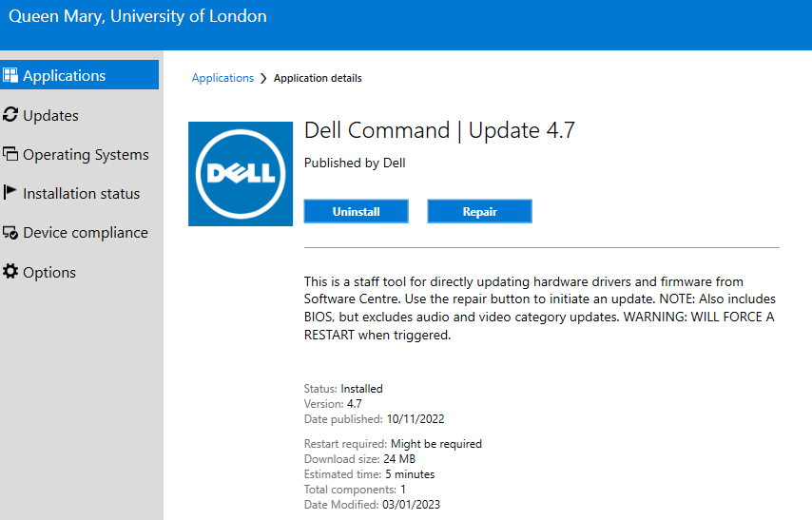Click the 'Queen Mary, University of London' header

click(x=138, y=16)
